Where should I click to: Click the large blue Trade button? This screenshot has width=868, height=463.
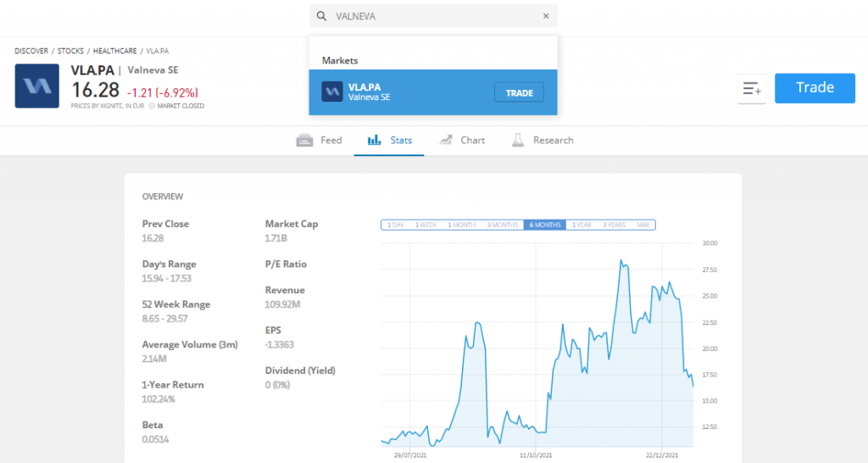click(815, 88)
